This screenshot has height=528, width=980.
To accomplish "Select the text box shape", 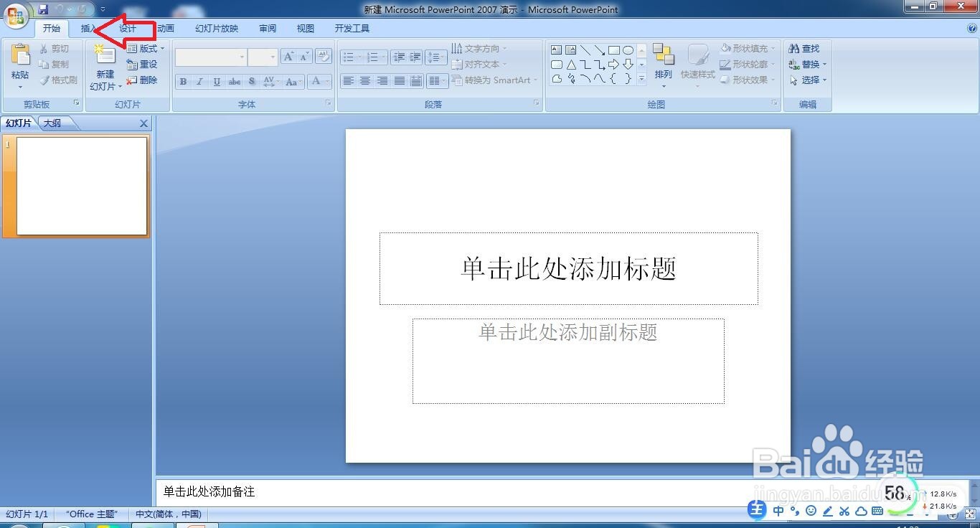I will [x=556, y=50].
